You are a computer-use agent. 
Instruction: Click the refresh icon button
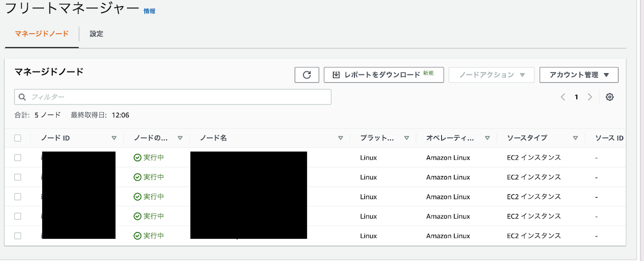tap(307, 75)
